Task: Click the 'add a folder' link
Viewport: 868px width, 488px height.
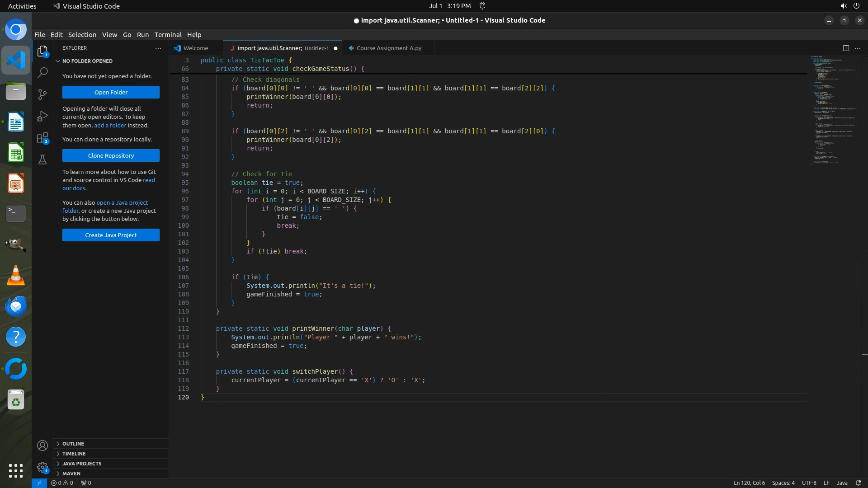Action: (x=110, y=125)
